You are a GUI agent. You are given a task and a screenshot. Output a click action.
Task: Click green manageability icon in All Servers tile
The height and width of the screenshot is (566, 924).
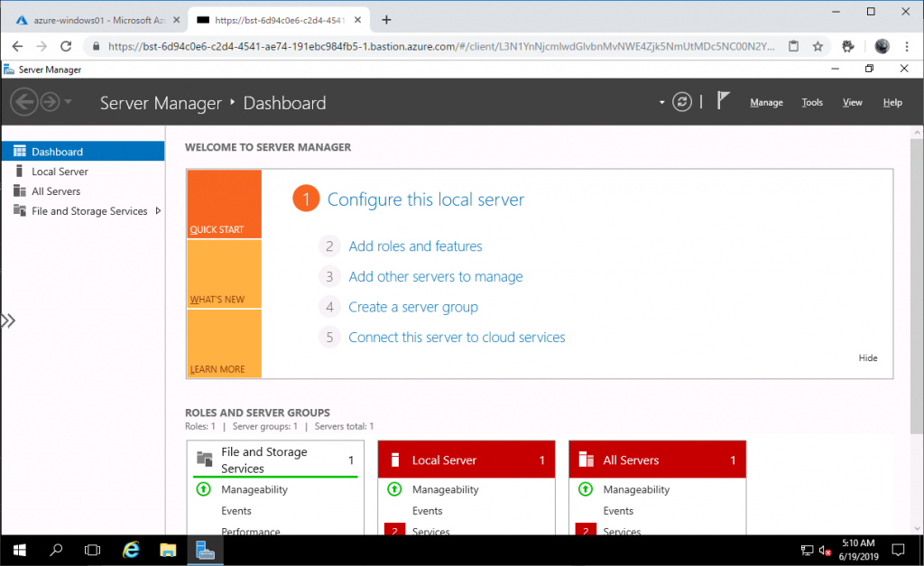tap(585, 488)
